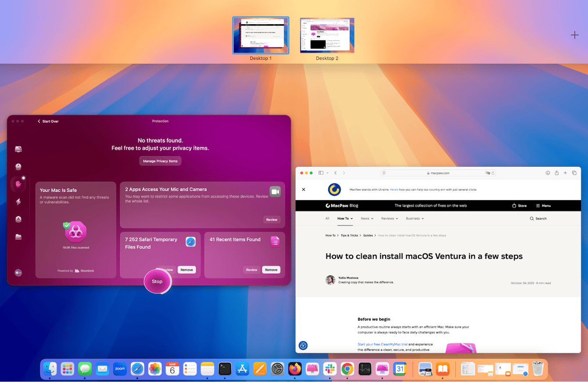Screen dimensions: 588x382
Task: Click the Search magnifier on the MacPaw blog
Action: pos(538,218)
